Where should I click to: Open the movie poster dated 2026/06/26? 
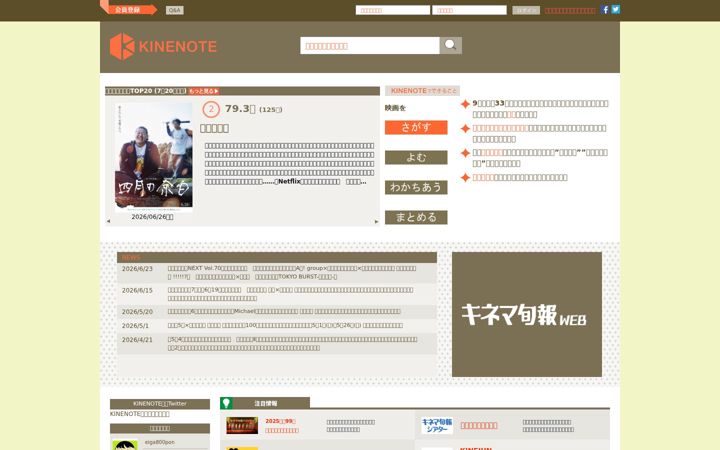[x=154, y=155]
